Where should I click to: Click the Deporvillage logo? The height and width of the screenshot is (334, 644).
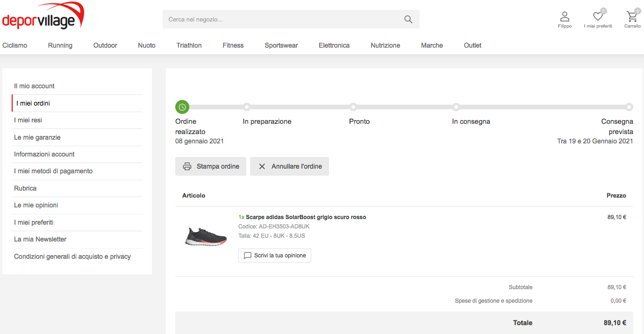(43, 15)
